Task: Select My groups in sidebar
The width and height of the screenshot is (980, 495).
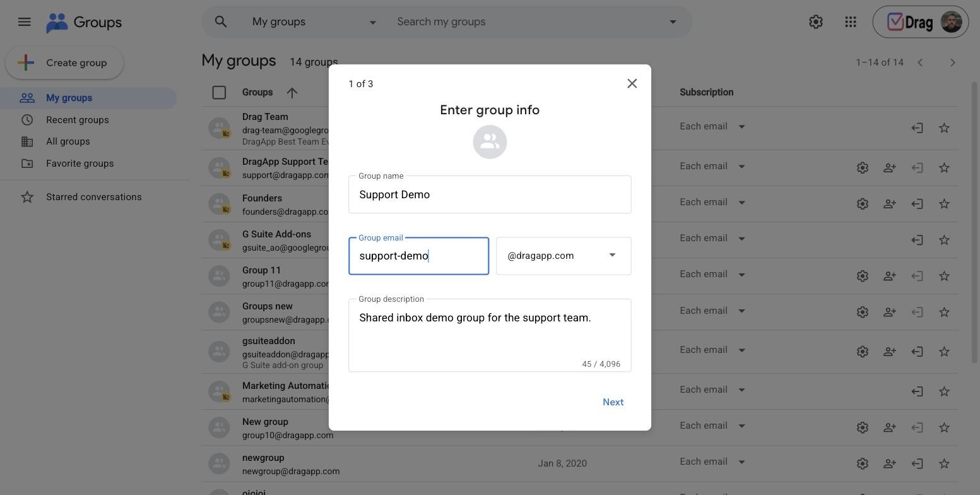Action: click(x=88, y=98)
